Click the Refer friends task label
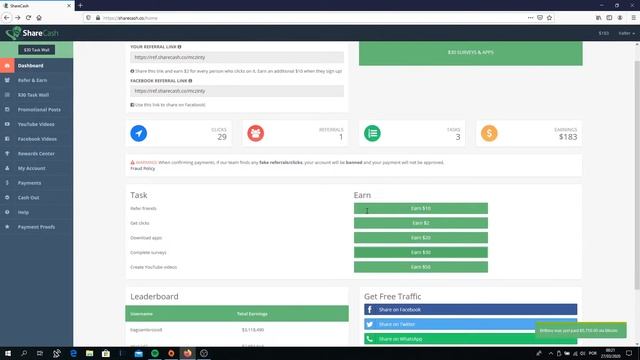 tap(143, 209)
